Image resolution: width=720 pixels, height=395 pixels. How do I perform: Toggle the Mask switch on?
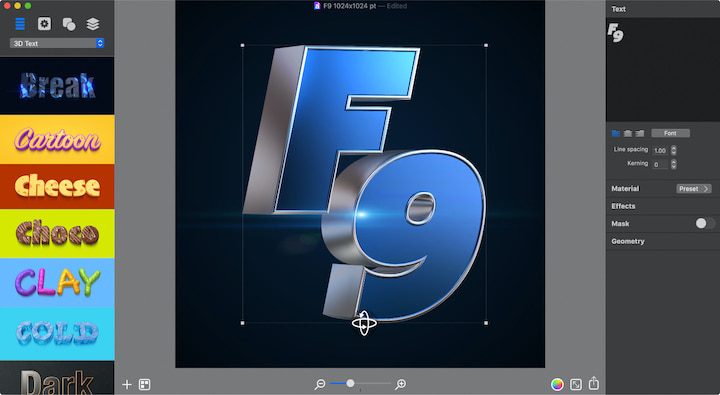point(705,223)
